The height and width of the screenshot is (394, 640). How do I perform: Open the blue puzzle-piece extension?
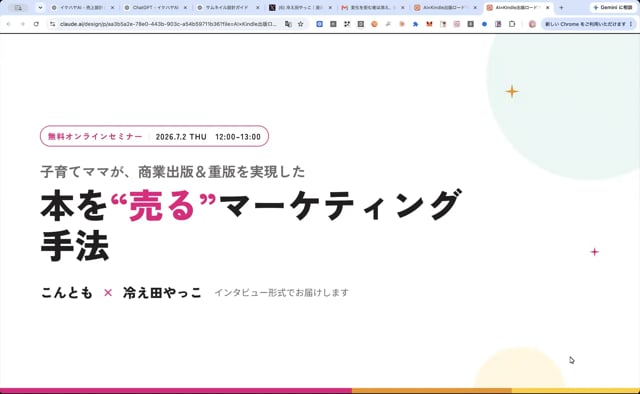click(x=416, y=24)
